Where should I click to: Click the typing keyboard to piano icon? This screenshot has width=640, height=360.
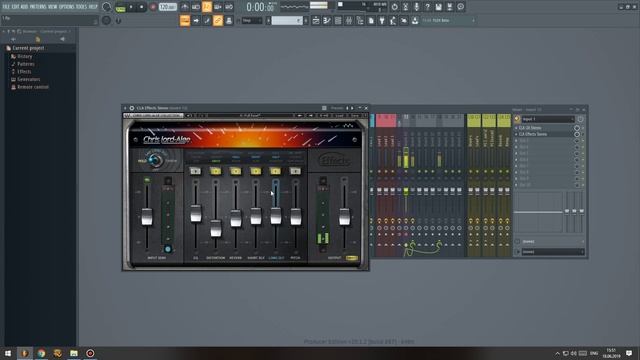[x=185, y=20]
